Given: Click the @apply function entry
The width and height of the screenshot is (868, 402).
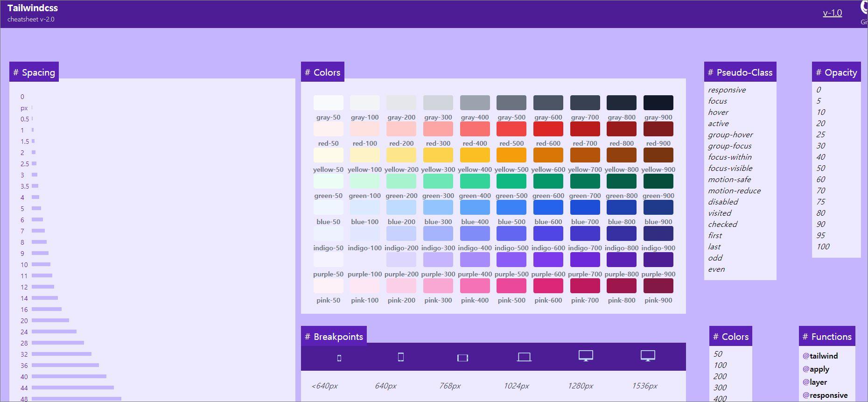Looking at the screenshot, I should [x=816, y=369].
